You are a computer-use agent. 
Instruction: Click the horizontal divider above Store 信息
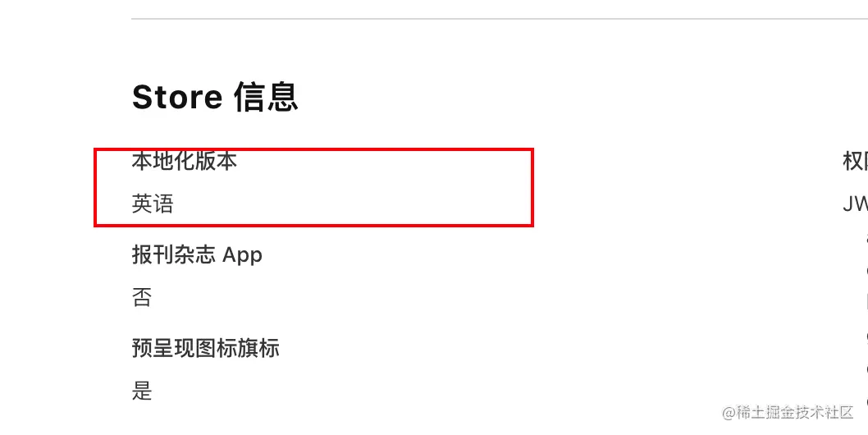(x=500, y=19)
